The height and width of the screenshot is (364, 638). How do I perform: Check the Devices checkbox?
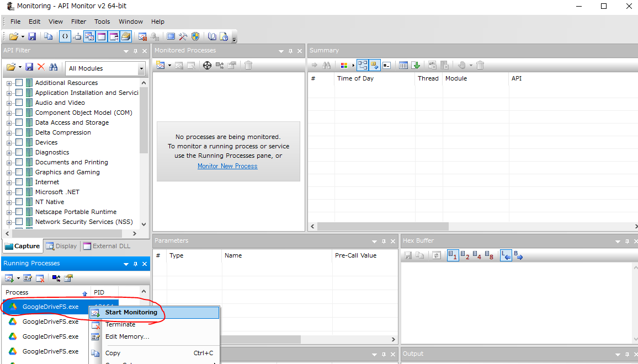(19, 142)
